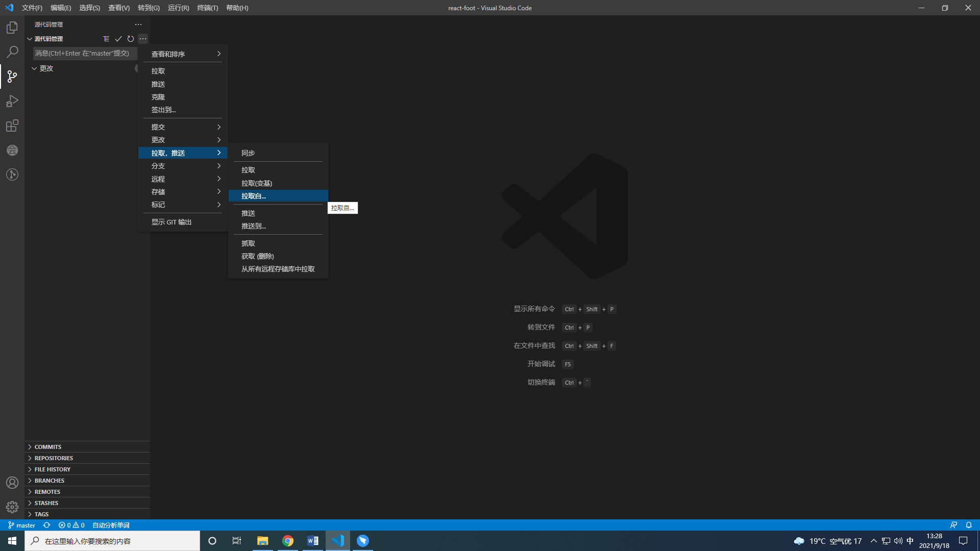The width and height of the screenshot is (980, 551).
Task: Open the Source Control view icon
Action: click(12, 77)
